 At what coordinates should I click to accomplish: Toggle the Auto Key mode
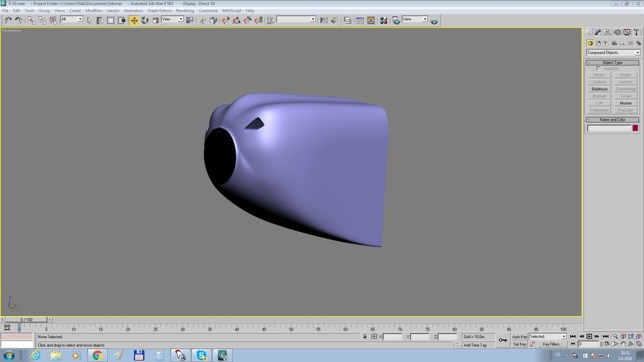coord(519,337)
